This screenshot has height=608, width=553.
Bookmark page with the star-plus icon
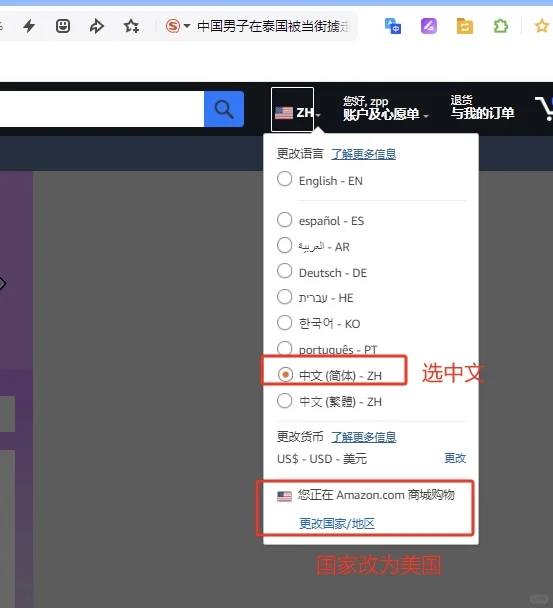[x=131, y=26]
